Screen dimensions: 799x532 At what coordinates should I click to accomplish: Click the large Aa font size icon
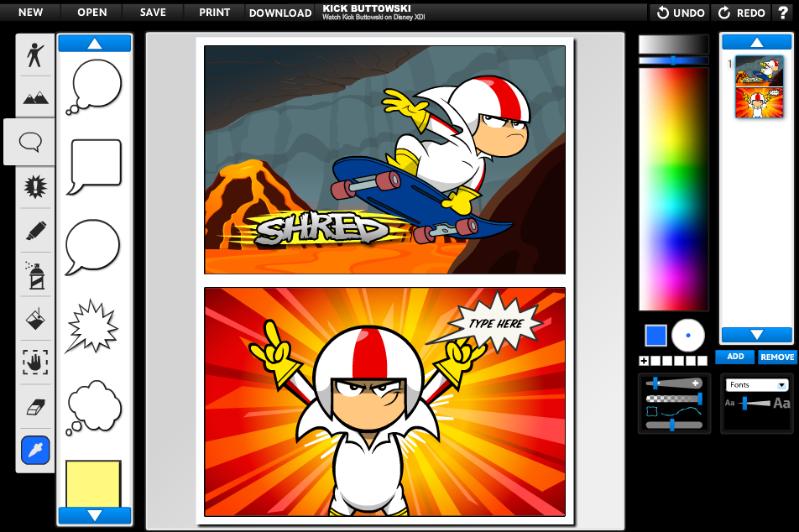point(781,403)
